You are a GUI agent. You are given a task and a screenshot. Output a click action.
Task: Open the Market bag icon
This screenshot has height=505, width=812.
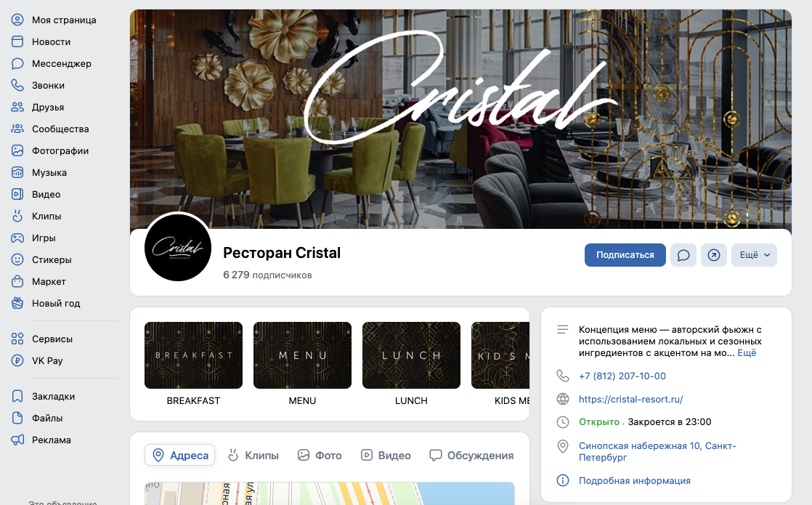click(x=17, y=281)
